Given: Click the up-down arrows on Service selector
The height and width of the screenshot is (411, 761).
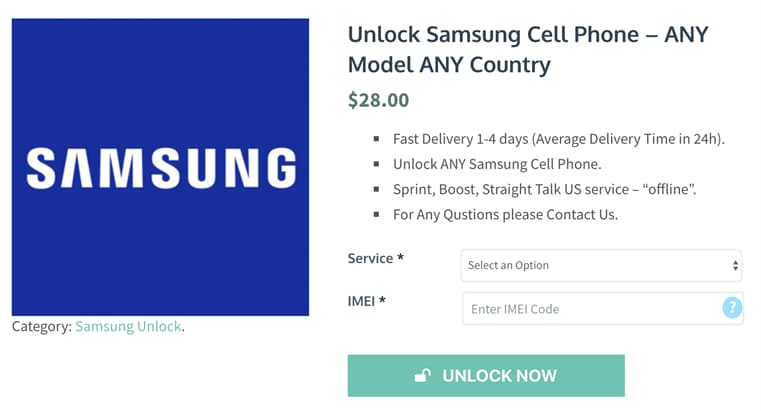Looking at the screenshot, I should [x=735, y=266].
